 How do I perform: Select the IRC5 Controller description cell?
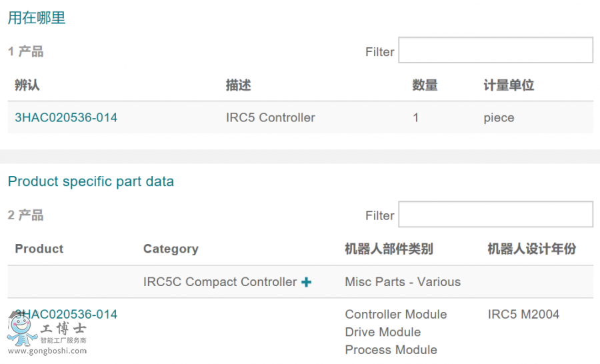pos(270,118)
